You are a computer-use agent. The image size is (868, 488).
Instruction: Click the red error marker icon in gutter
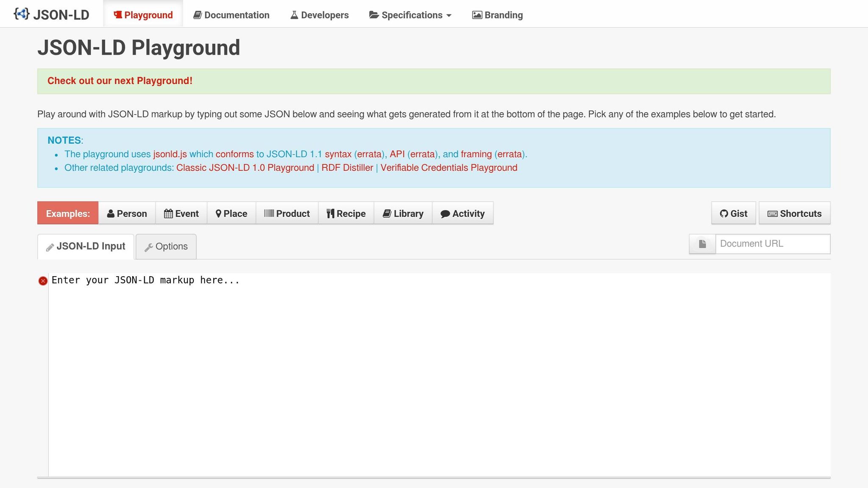(43, 281)
